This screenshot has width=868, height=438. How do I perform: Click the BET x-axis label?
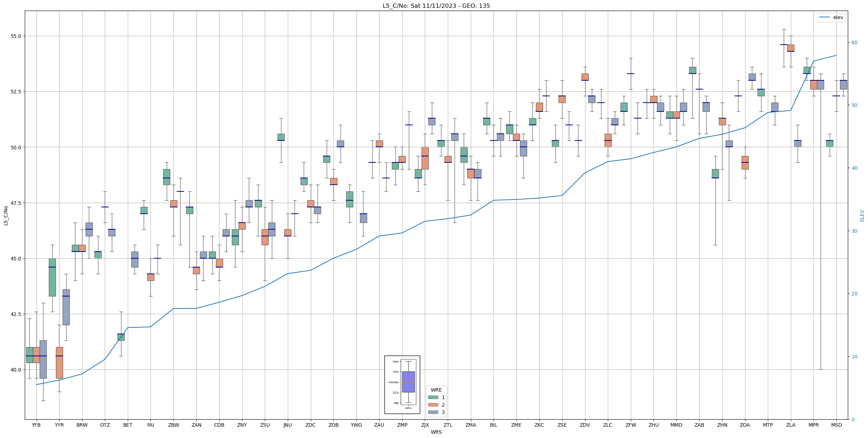pyautogui.click(x=128, y=425)
